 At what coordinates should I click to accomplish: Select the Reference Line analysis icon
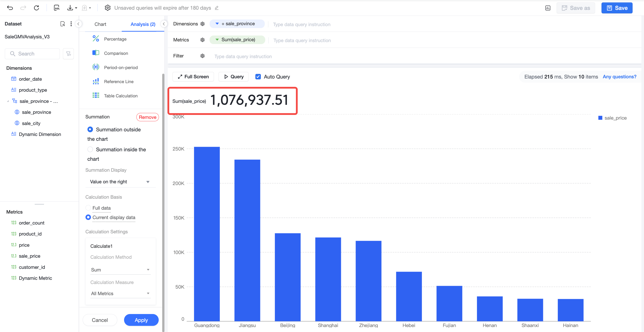96,82
